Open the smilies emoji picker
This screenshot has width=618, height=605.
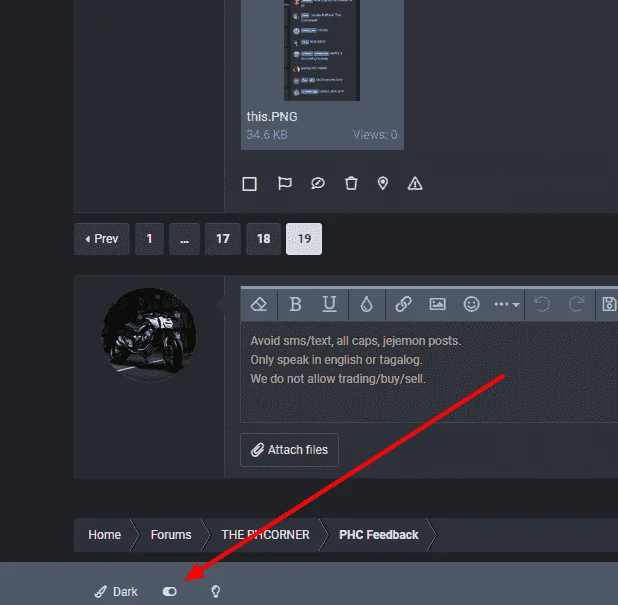pos(471,304)
